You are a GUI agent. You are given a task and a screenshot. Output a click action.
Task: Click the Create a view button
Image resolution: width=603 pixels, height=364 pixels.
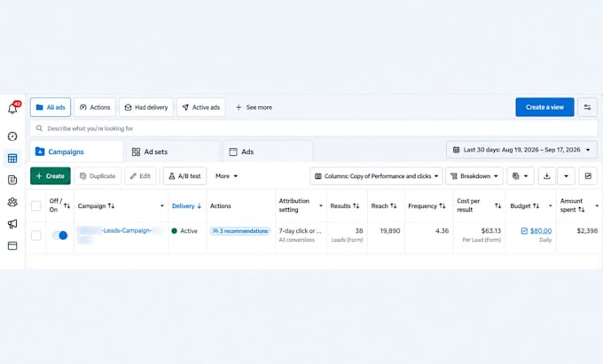[x=544, y=107]
